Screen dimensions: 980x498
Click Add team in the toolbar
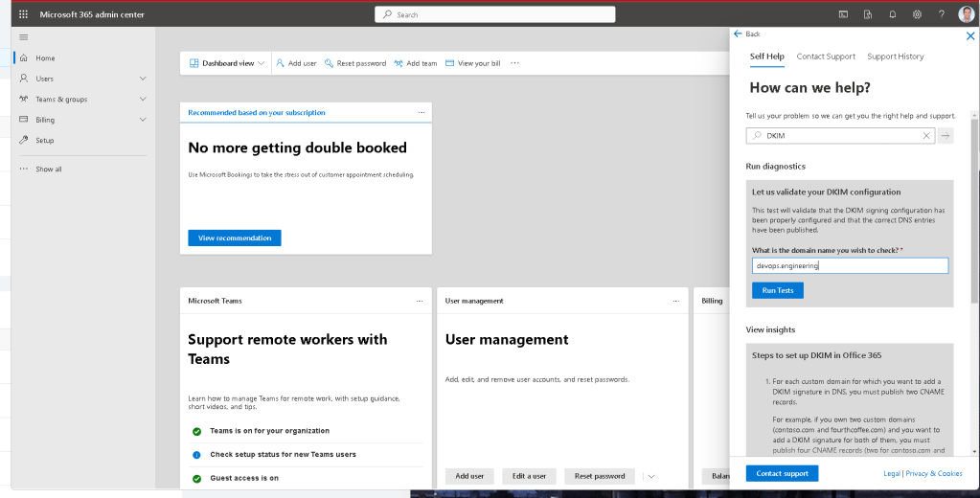[x=416, y=63]
